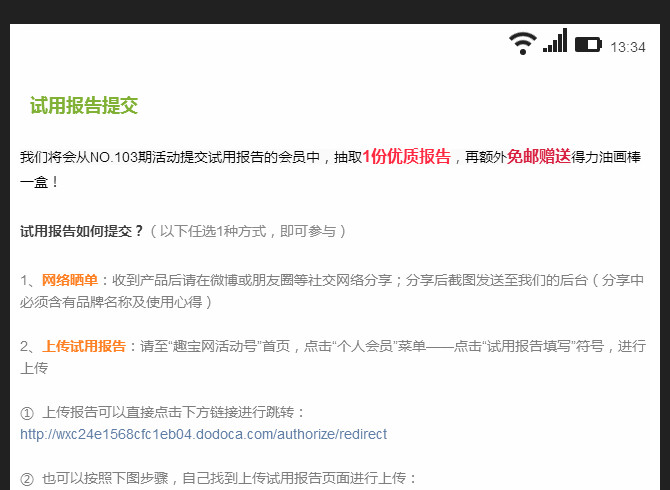Click the text 一盒！
The width and height of the screenshot is (670, 490).
[39, 182]
